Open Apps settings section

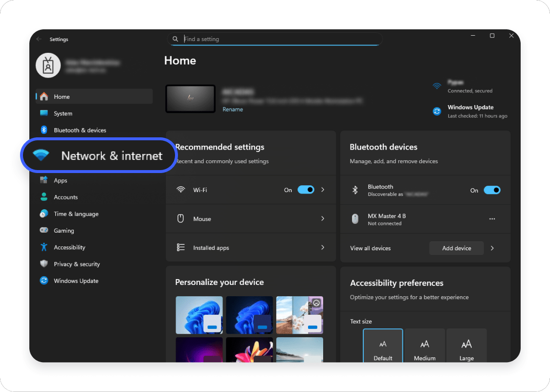pyautogui.click(x=94, y=180)
